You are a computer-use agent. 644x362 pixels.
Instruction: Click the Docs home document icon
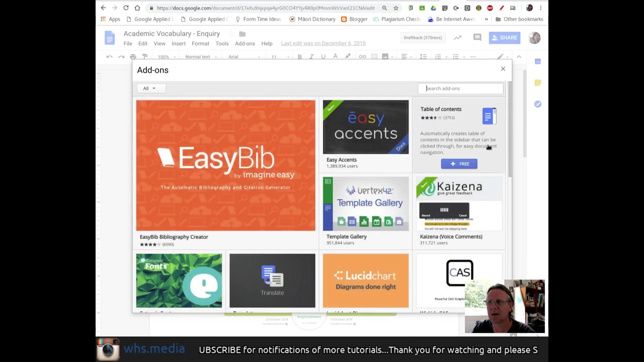(110, 38)
